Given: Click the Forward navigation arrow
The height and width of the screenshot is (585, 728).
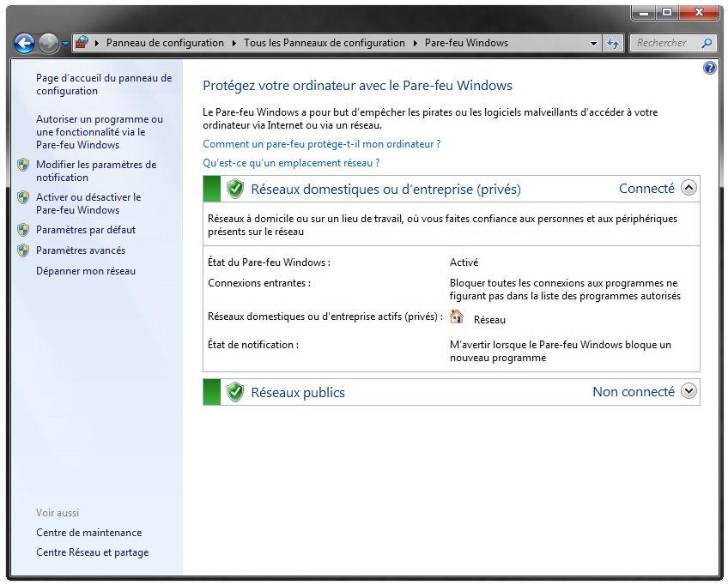Looking at the screenshot, I should coord(48,44).
